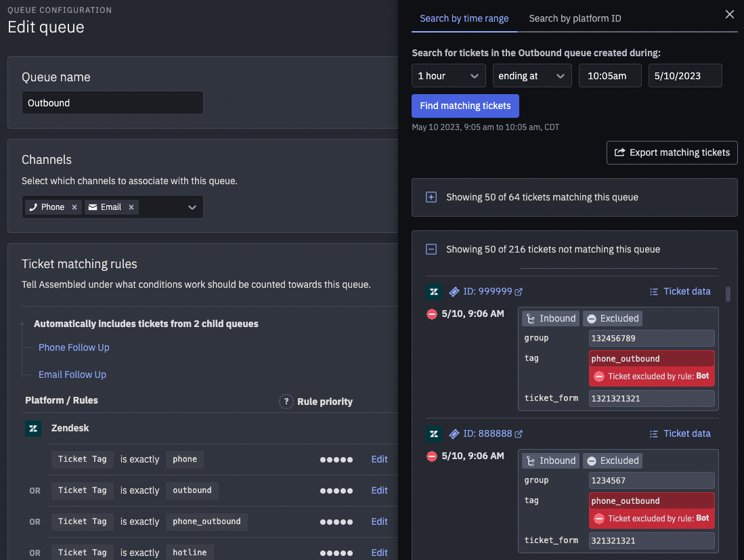This screenshot has width=744, height=560.
Task: Click the ticket_form value 1321321321
Action: [x=651, y=399]
